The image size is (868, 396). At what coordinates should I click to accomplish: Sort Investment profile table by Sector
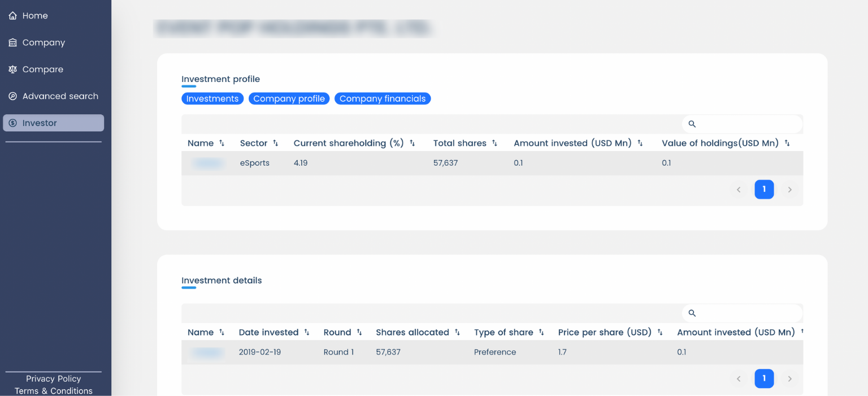[276, 143]
